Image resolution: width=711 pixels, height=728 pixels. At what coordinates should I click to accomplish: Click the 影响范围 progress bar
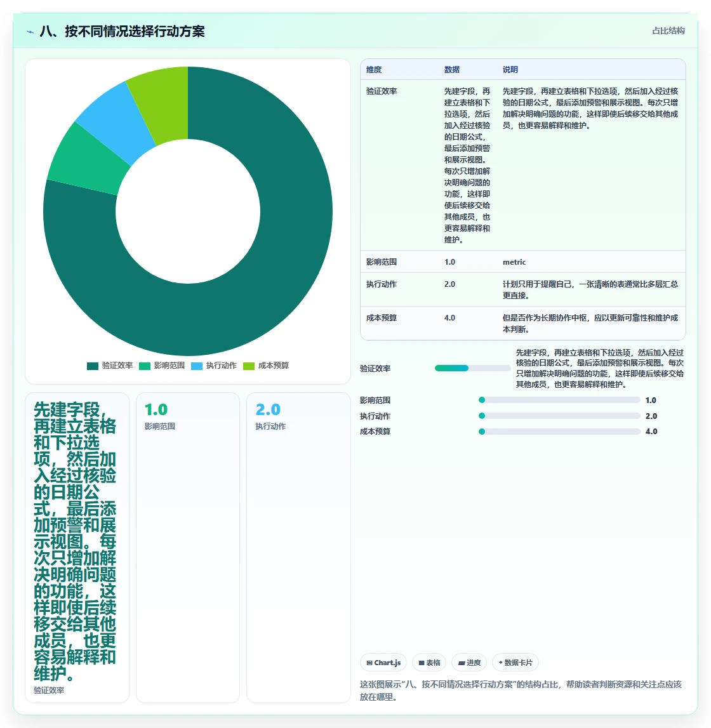[559, 400]
